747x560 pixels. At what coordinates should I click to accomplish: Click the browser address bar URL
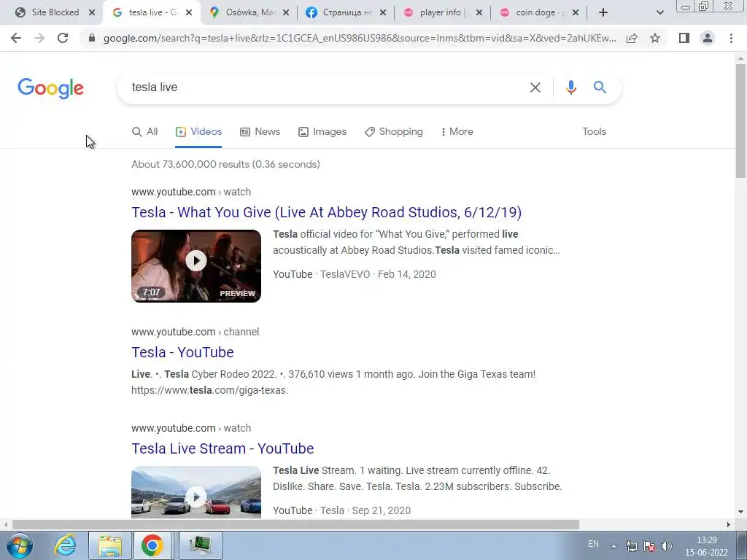360,39
